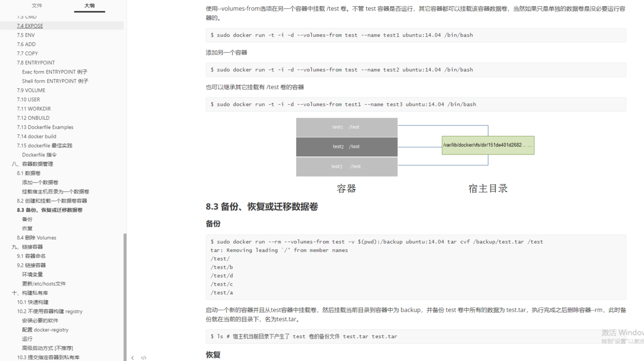Screen dimensions: 644x361
Task: Click paragraph starting 启动一个新的容器
Action: click(x=415, y=314)
